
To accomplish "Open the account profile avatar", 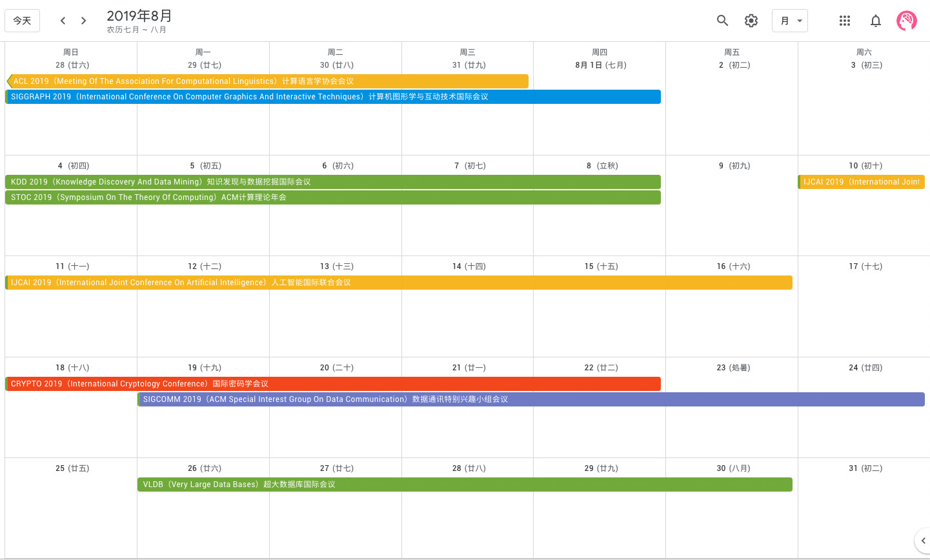I will coord(907,21).
